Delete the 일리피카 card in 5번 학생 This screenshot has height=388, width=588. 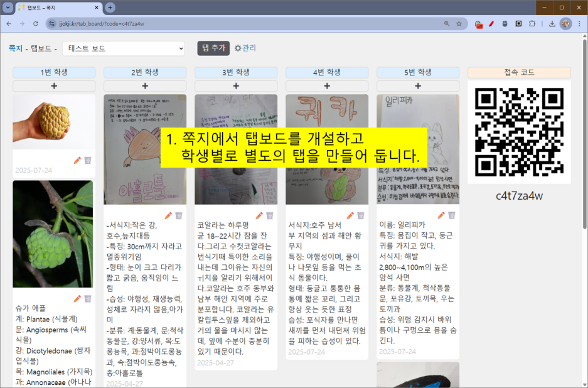[451, 215]
